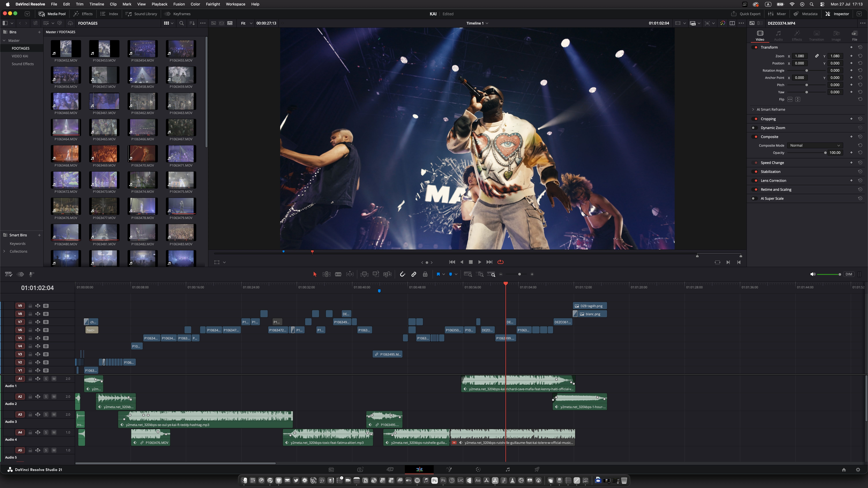This screenshot has height=488, width=868.
Task: Open Project Manager home icon
Action: coord(844,470)
